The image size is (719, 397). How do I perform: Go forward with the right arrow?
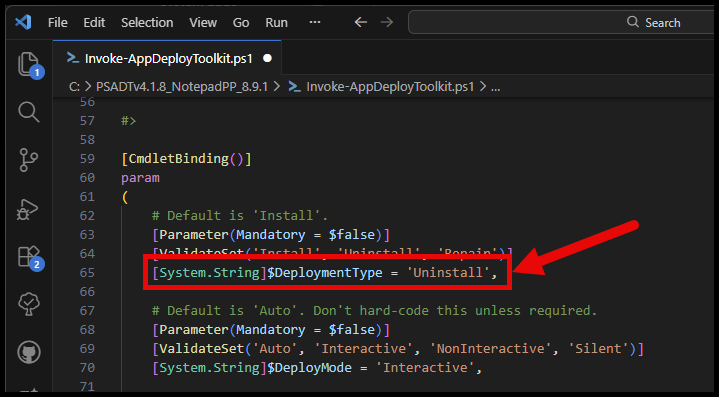387,22
